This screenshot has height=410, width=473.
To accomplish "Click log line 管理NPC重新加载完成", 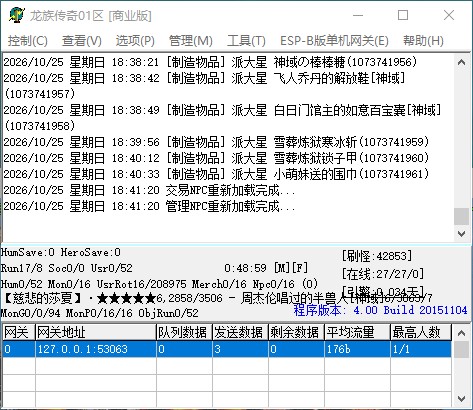I will coord(149,206).
